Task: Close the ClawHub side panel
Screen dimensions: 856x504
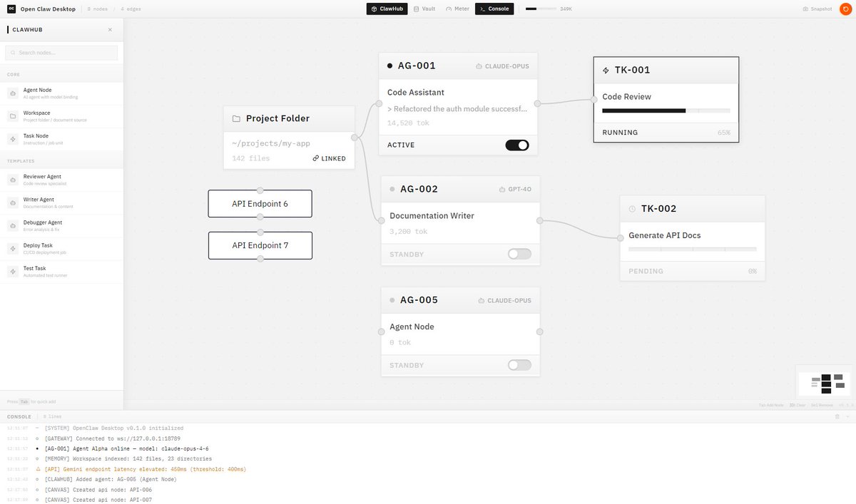Action: point(110,30)
